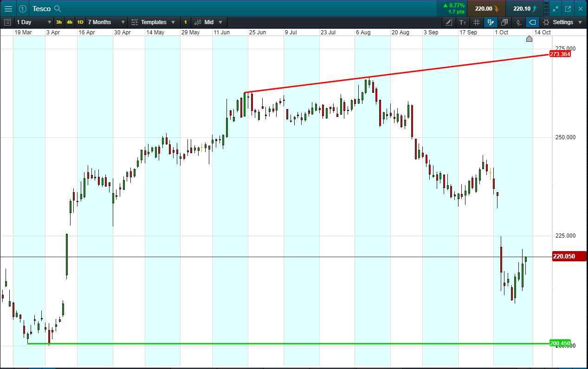The image size is (588, 369).
Task: Click the 19 Mar date label
Action: pyautogui.click(x=23, y=32)
